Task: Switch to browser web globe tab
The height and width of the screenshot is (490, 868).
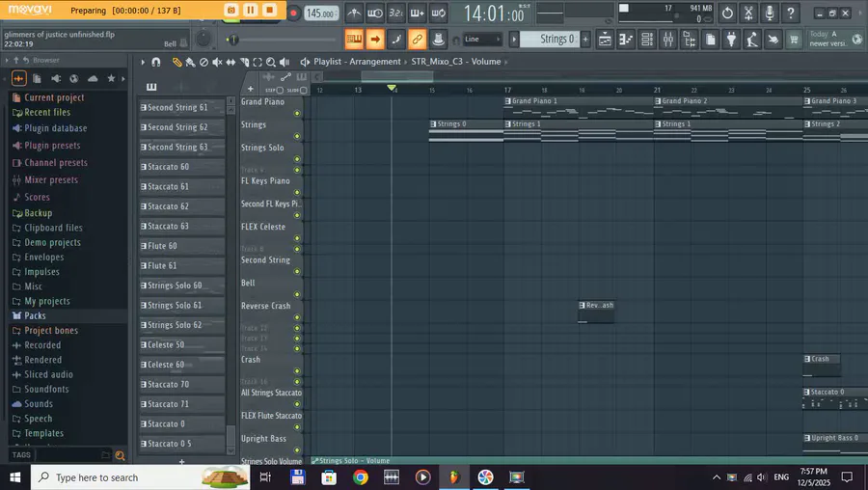Action: pos(74,79)
